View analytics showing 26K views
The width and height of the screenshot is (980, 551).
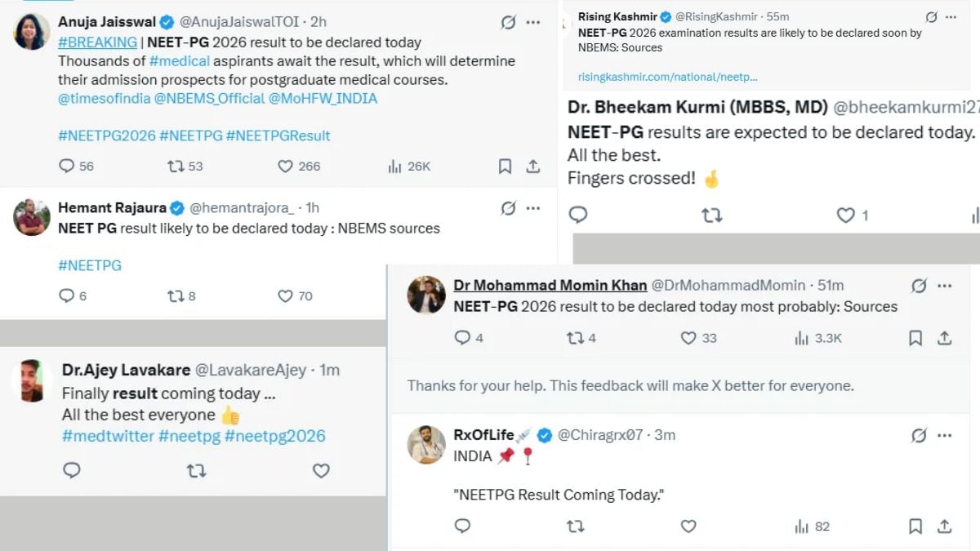[x=408, y=166]
